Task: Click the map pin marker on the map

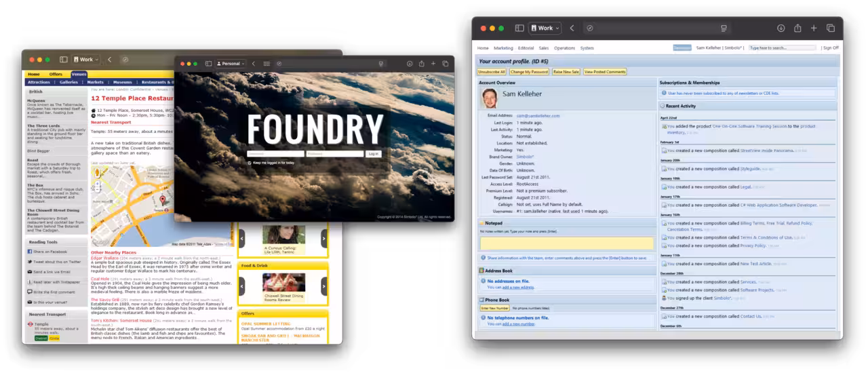Action: pyautogui.click(x=162, y=201)
